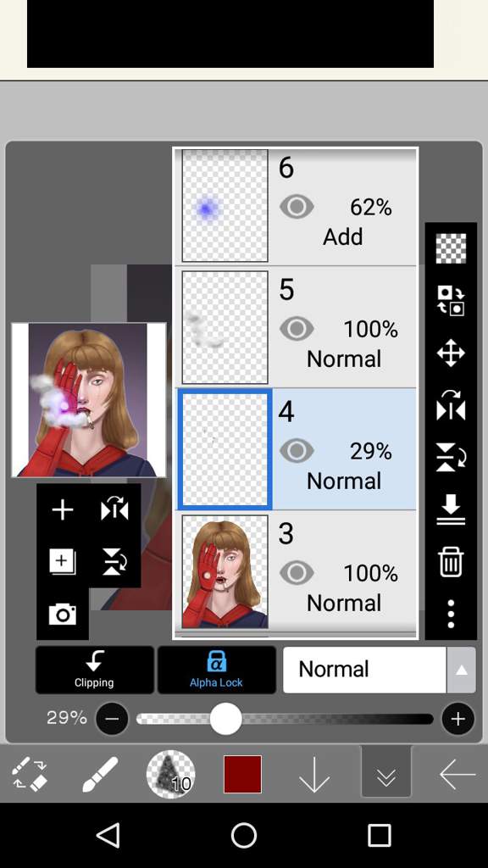The height and width of the screenshot is (868, 488).
Task: Delete layer with trash can icon
Action: [451, 561]
